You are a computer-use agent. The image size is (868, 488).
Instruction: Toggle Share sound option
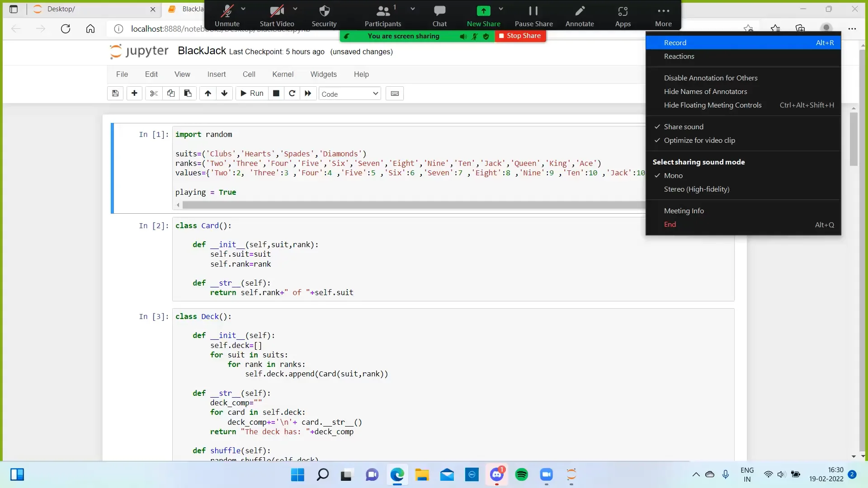pos(743,127)
